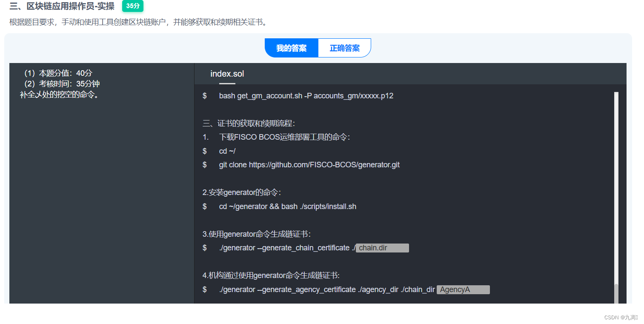This screenshot has width=644, height=324.
Task: Click the heading 三、区块链应用操作员-实操
Action: pos(62,6)
